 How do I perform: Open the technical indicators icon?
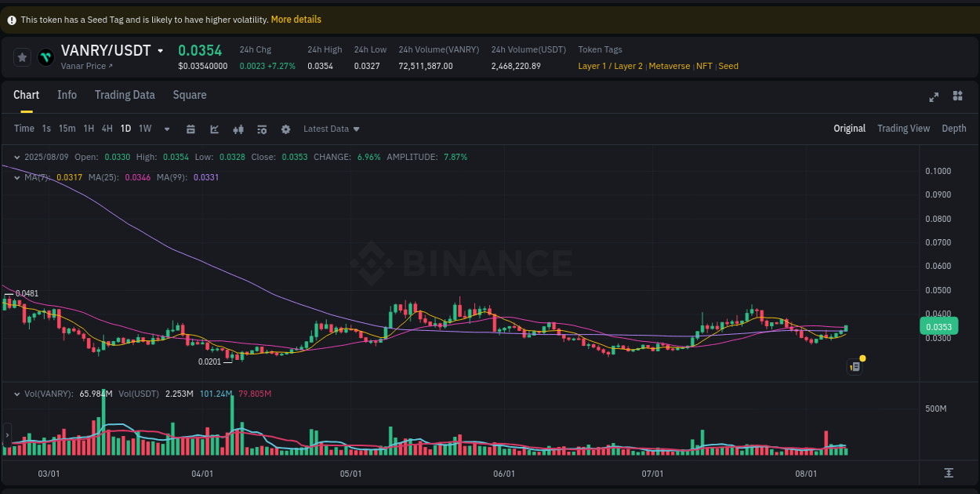coord(262,129)
